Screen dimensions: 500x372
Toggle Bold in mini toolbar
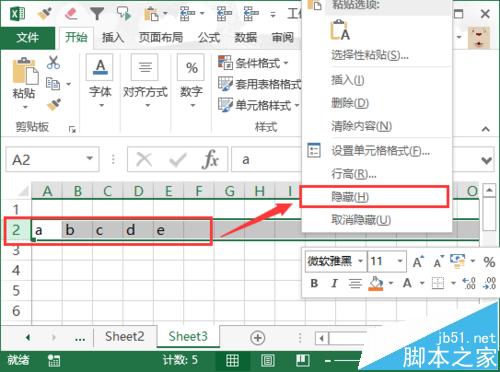314,284
